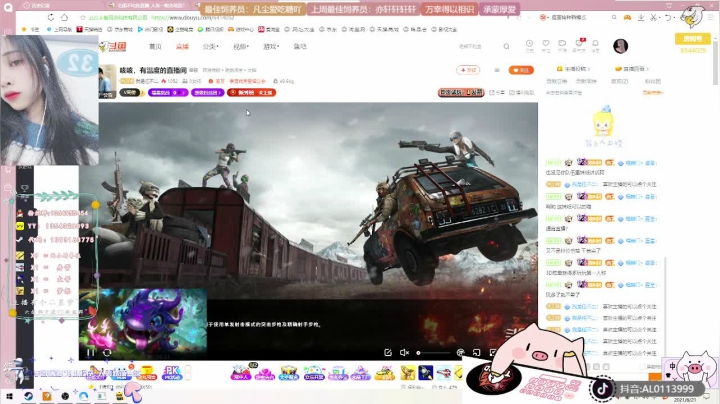Image resolution: width=720 pixels, height=404 pixels.
Task: Open the Windows Start menu
Action: tap(9, 396)
